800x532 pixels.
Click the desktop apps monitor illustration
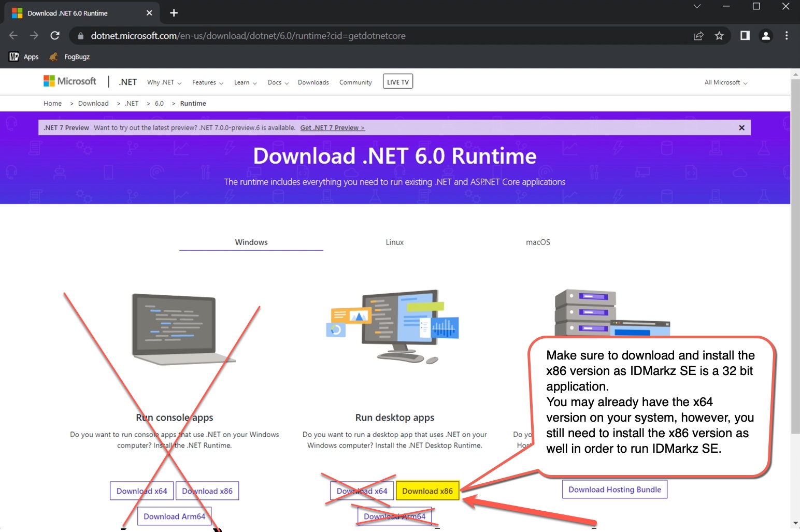coord(393,327)
